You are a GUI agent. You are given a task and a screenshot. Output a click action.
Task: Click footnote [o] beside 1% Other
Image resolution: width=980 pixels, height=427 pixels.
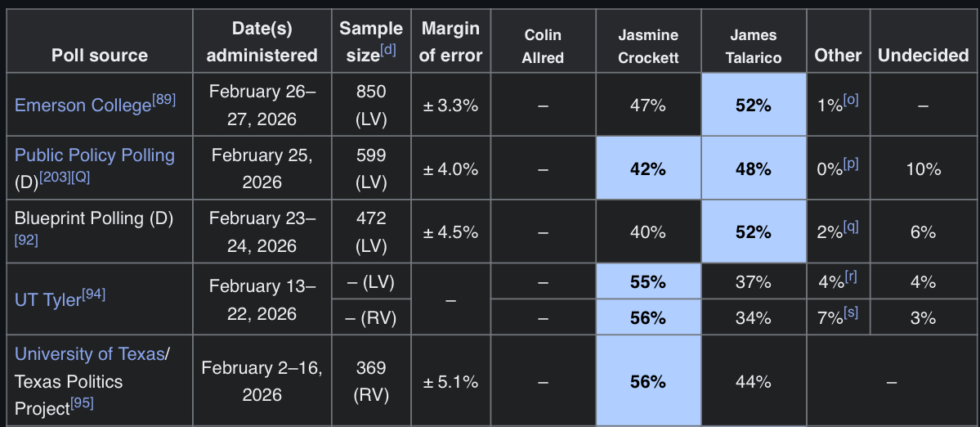(851, 101)
